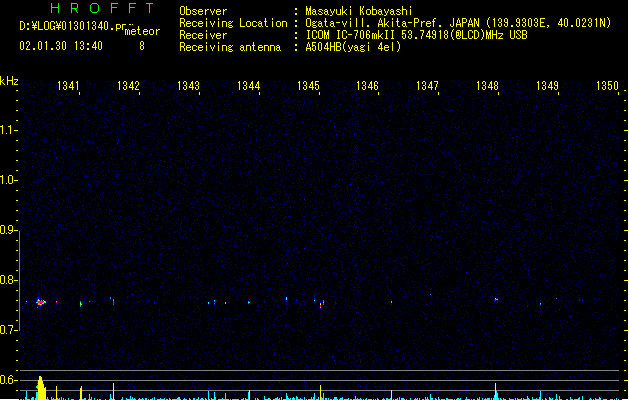629x400 pixels.
Task: Click the 'meteor' count label
Action: (142, 31)
